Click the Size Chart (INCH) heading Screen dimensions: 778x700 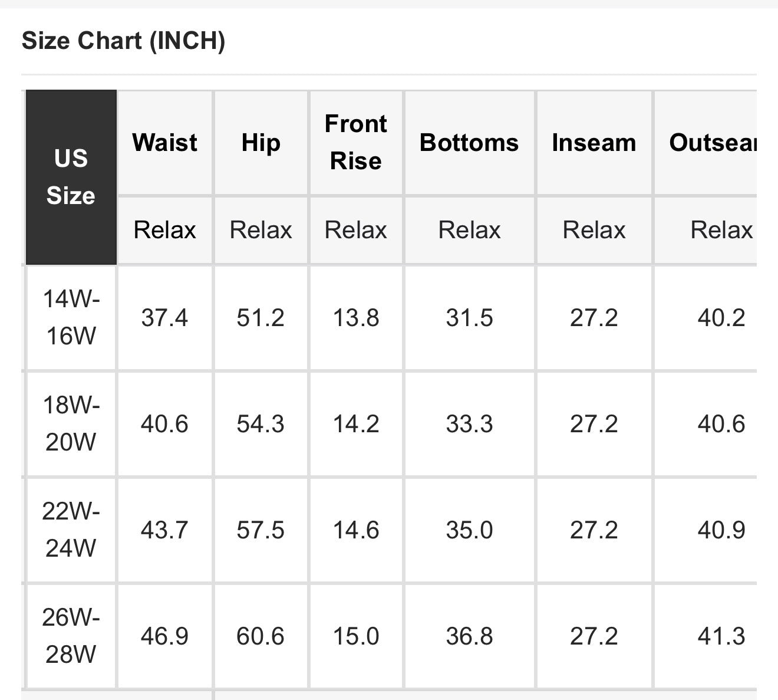click(123, 41)
